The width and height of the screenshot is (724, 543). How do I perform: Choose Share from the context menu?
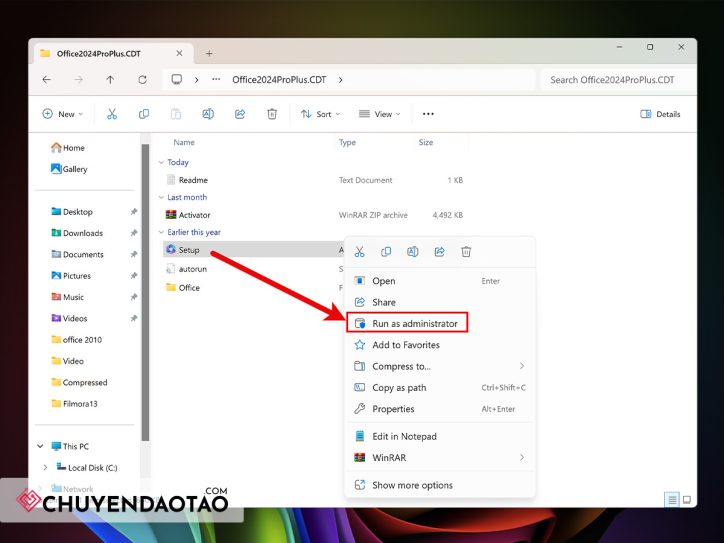click(x=440, y=302)
